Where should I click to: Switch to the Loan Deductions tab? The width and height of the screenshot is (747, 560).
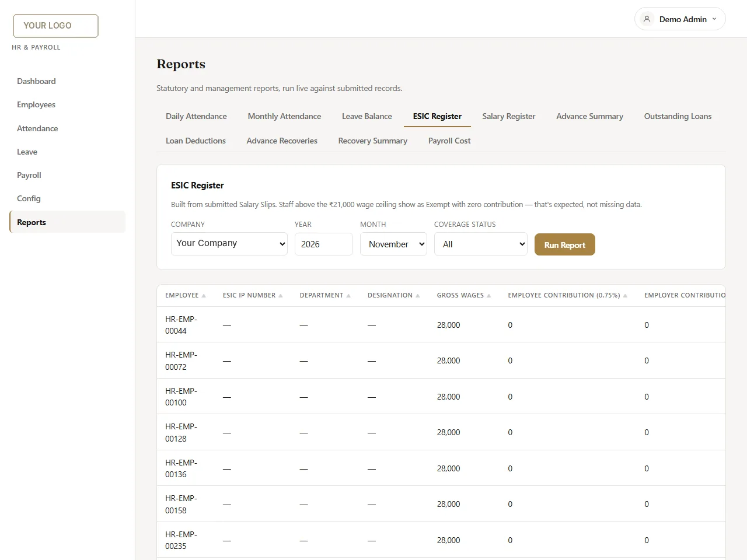click(196, 141)
